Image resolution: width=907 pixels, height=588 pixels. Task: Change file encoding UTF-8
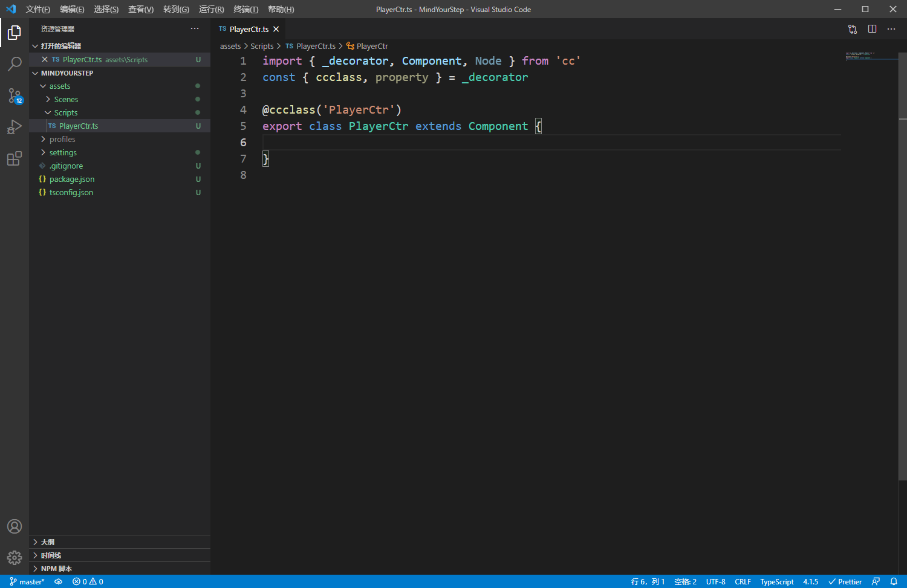click(x=715, y=581)
